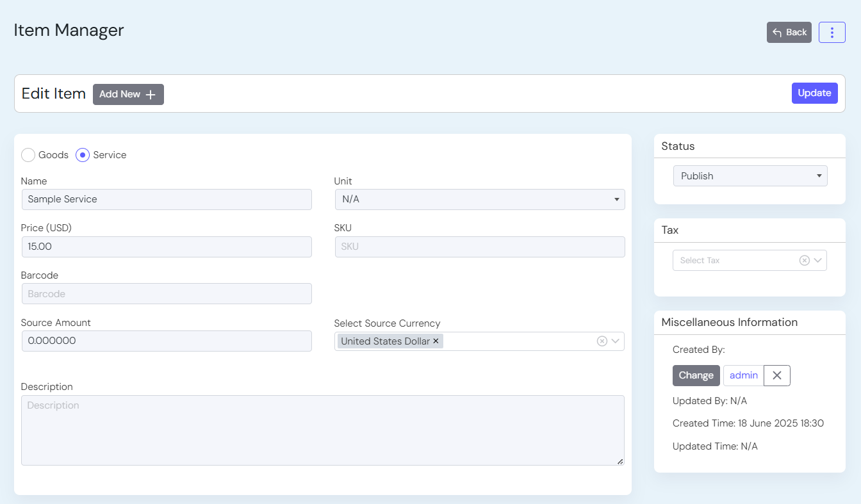
Task: Open the admin user link
Action: tap(743, 376)
